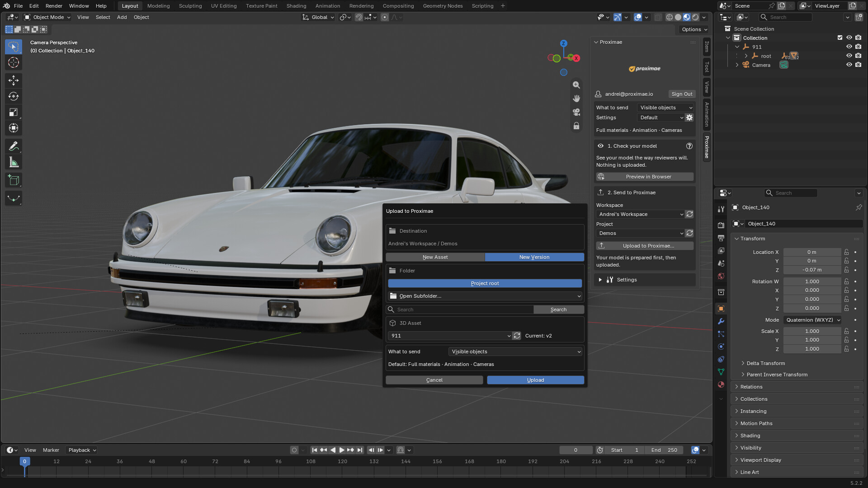Expand the Delta Transform section
Viewport: 868px width, 488px height.
click(x=766, y=363)
